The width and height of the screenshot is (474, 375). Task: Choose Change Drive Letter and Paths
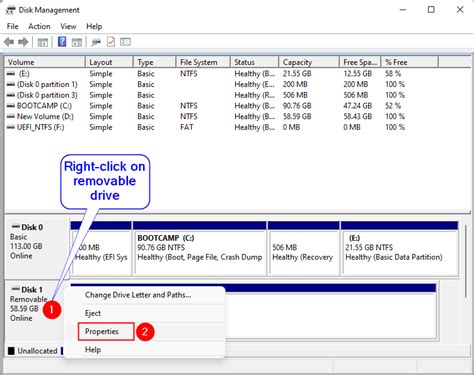tap(138, 295)
